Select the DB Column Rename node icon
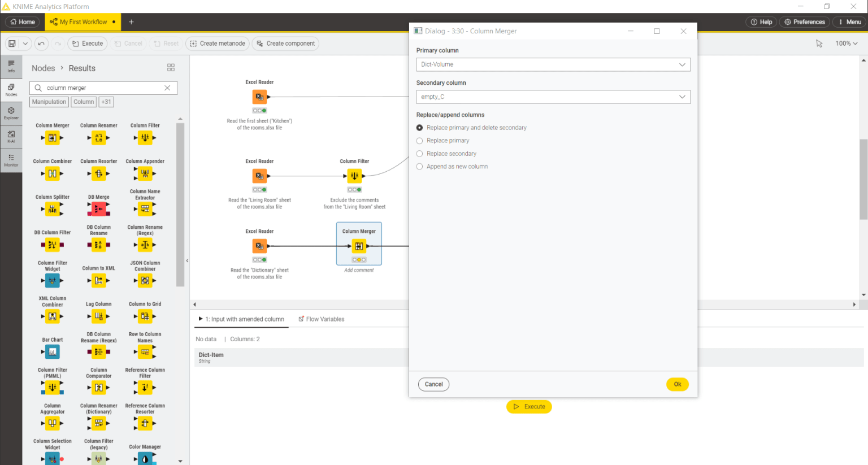The height and width of the screenshot is (465, 868). tap(99, 245)
